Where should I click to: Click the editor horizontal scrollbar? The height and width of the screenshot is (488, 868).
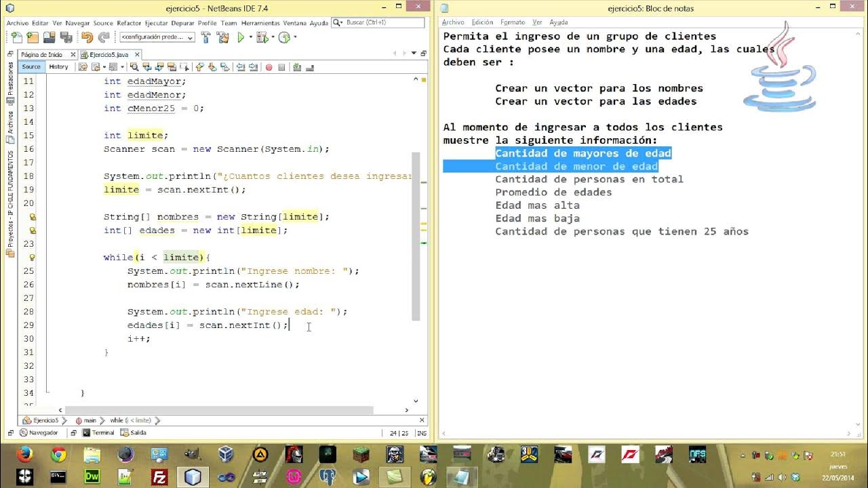click(x=218, y=410)
